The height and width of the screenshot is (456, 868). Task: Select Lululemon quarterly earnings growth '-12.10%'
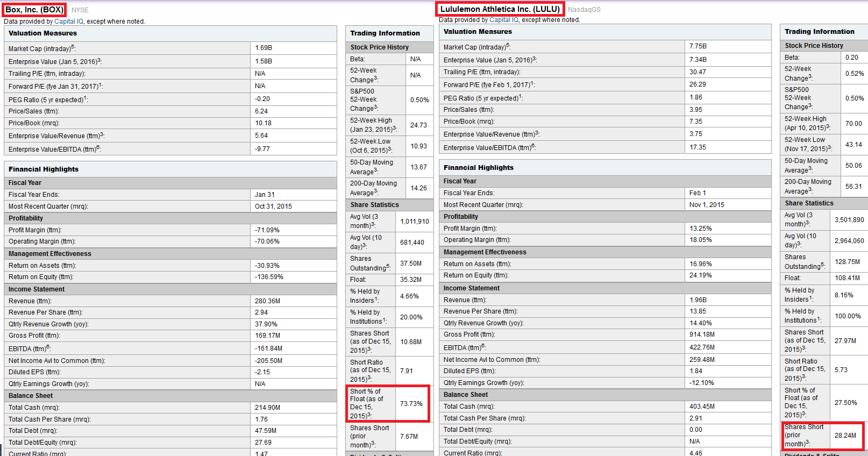coord(702,383)
